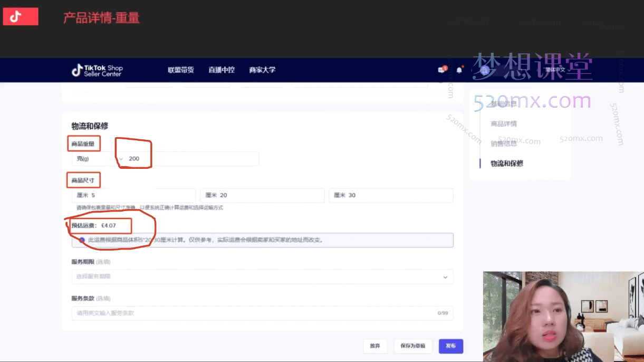Select 物流和保修 in the side navigation
Image resolution: width=644 pixels, height=362 pixels.
[x=507, y=164]
